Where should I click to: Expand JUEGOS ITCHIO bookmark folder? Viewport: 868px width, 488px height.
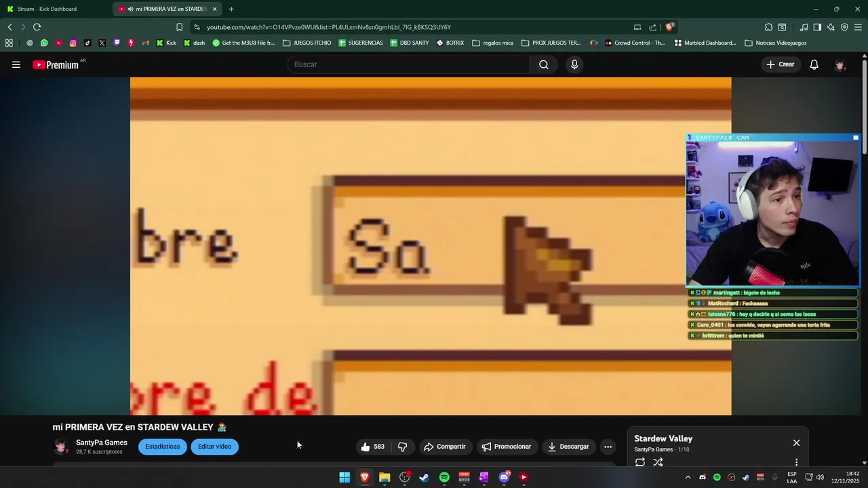coord(307,43)
